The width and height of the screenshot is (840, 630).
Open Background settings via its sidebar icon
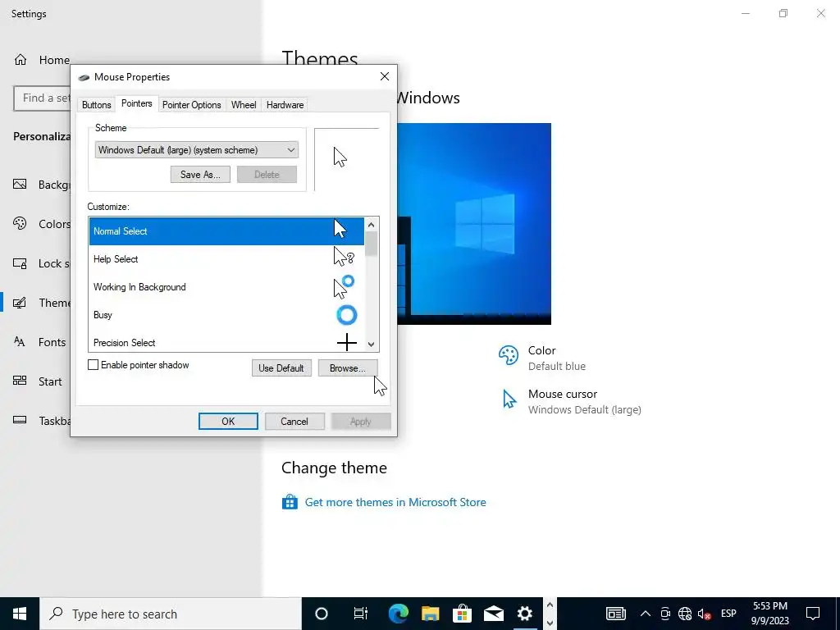pyautogui.click(x=20, y=185)
